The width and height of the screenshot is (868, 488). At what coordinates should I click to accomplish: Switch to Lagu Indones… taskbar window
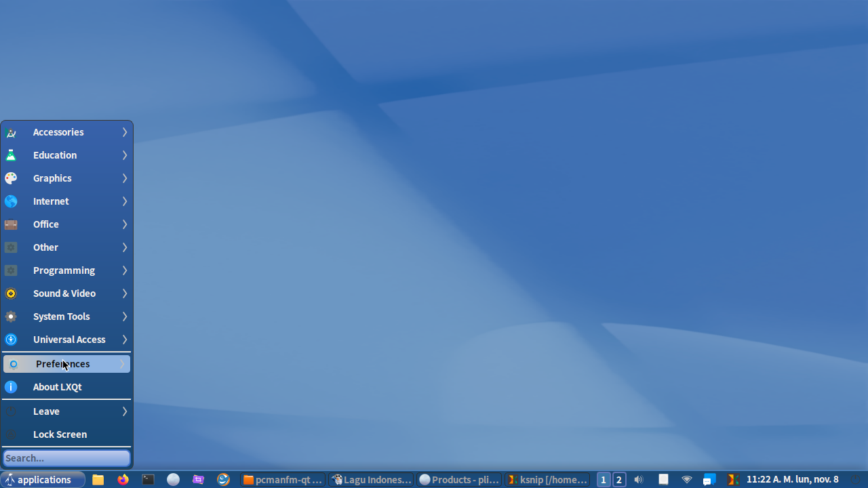coord(371,480)
